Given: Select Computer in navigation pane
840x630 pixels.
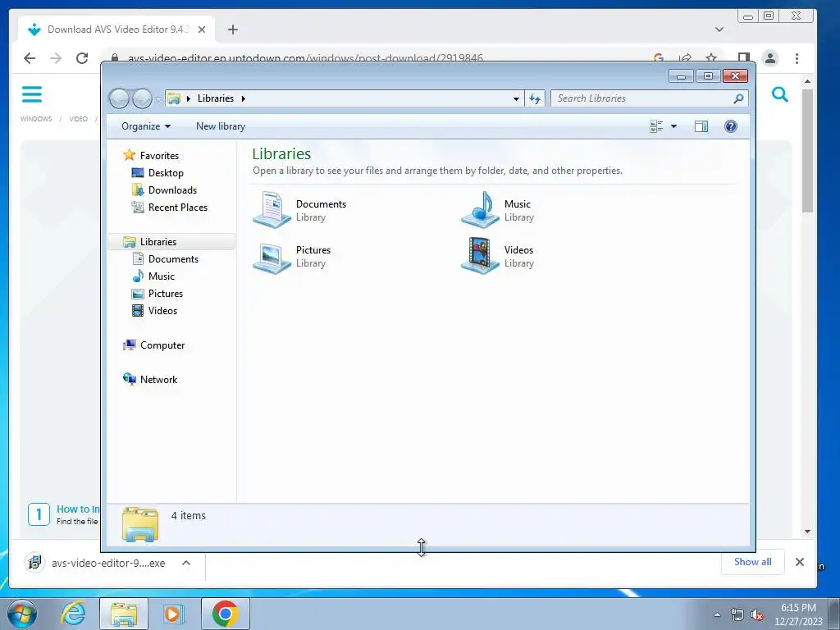Looking at the screenshot, I should pyautogui.click(x=162, y=345).
